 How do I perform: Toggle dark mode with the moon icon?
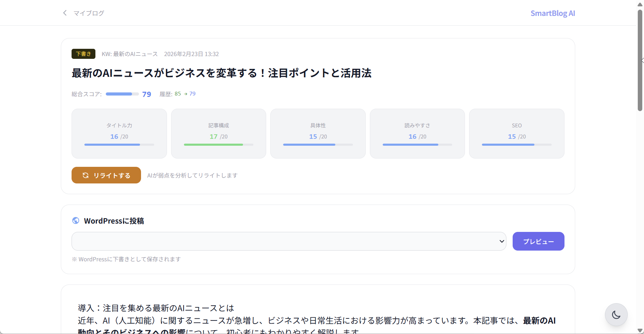click(616, 315)
